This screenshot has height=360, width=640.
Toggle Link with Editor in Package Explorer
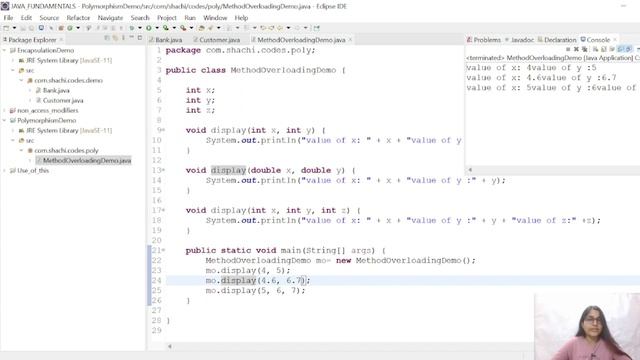115,38
